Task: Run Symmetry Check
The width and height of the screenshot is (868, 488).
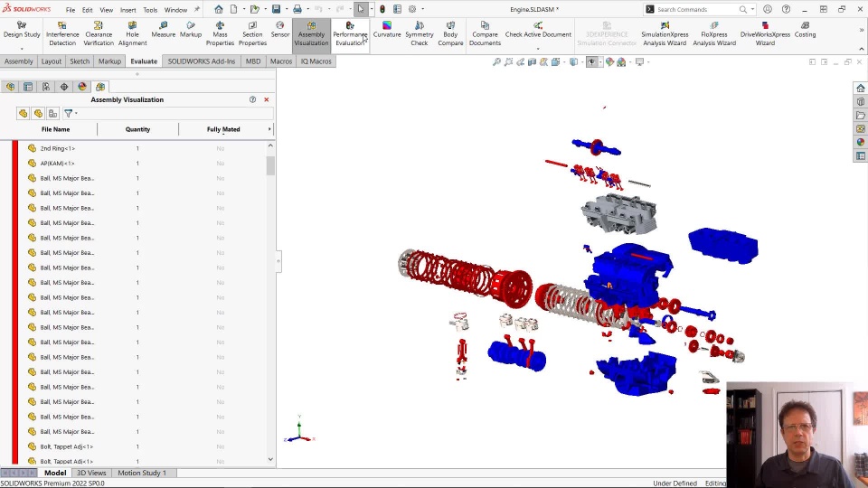Action: pos(419,33)
